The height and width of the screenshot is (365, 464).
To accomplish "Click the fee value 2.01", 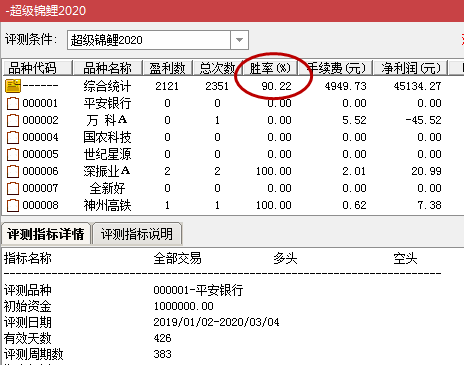I will pos(354,171).
